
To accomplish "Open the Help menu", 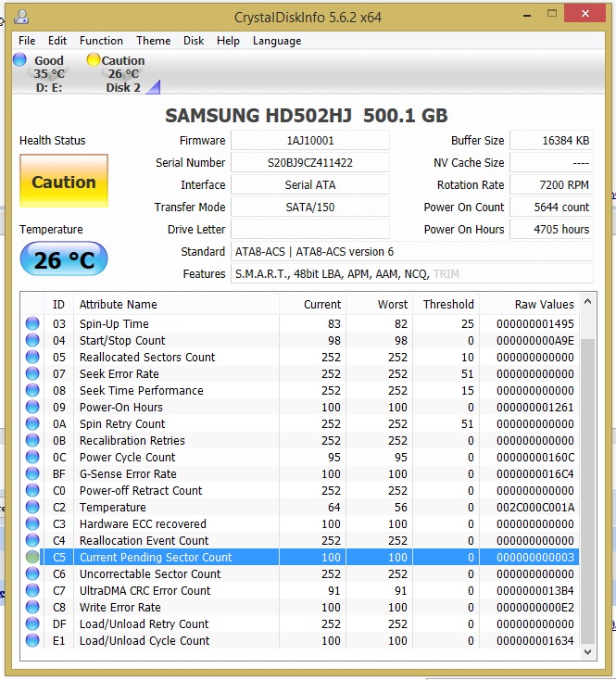I will click(228, 41).
